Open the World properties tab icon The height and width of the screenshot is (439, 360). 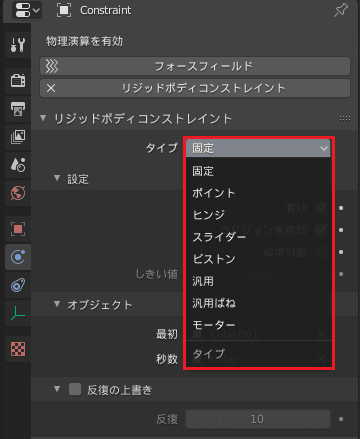click(18, 193)
